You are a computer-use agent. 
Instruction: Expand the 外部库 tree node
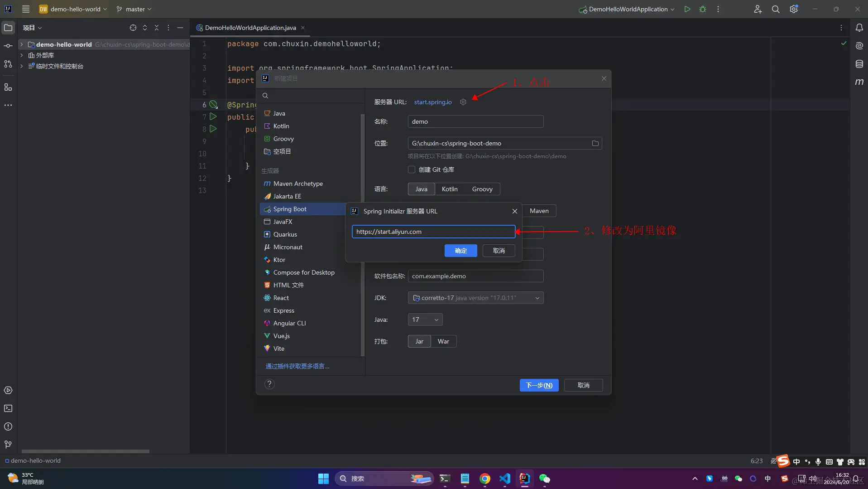click(21, 55)
